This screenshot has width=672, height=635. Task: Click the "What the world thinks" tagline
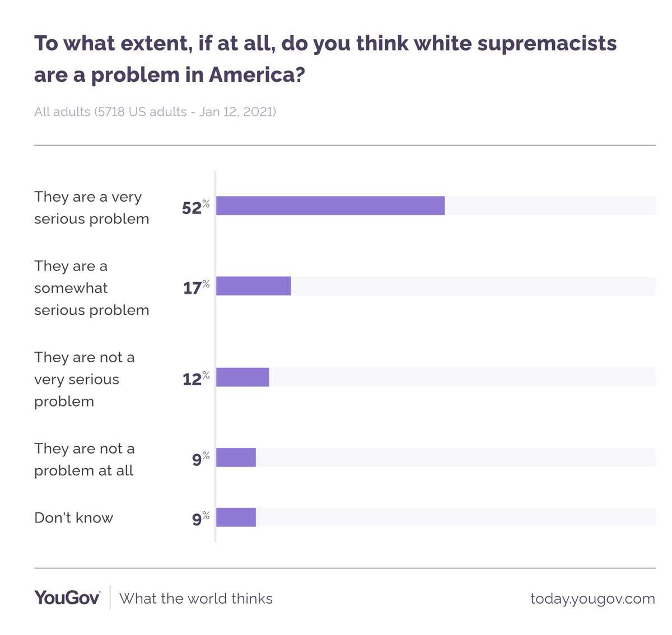[x=196, y=599]
